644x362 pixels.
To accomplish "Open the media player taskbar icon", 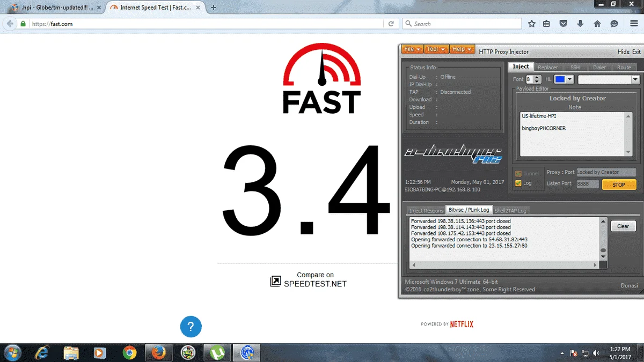I will [99, 352].
